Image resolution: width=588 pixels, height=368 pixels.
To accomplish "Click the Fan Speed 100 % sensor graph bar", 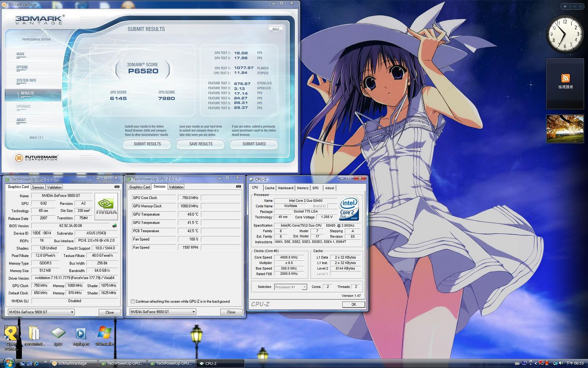I will (220, 239).
